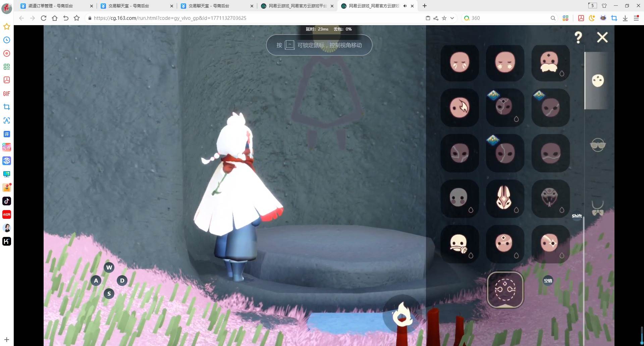Open the question mark help

[578, 37]
